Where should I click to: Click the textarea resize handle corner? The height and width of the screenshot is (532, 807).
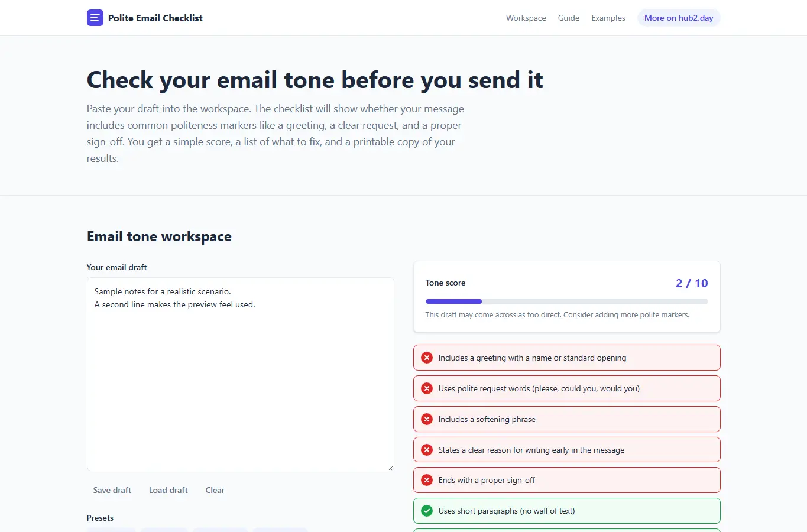(390, 467)
